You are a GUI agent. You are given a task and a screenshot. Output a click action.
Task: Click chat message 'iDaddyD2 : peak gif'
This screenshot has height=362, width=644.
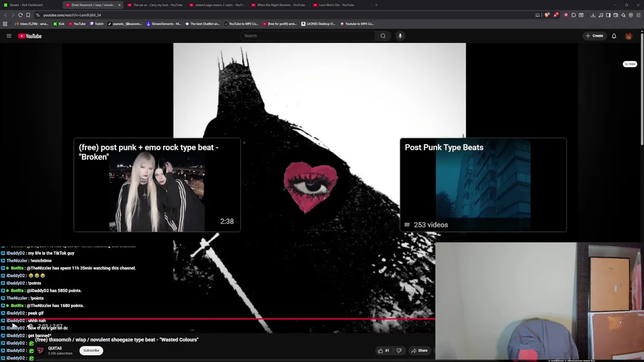click(x=25, y=313)
